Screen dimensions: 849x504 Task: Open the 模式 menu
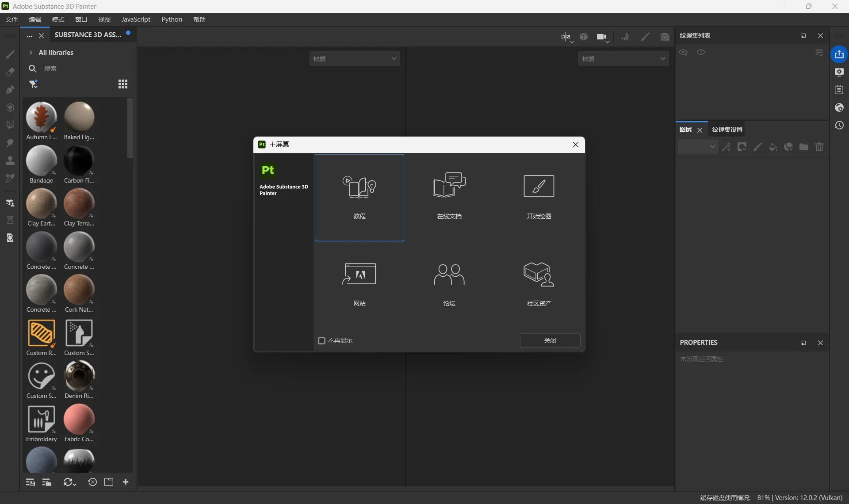click(x=58, y=19)
